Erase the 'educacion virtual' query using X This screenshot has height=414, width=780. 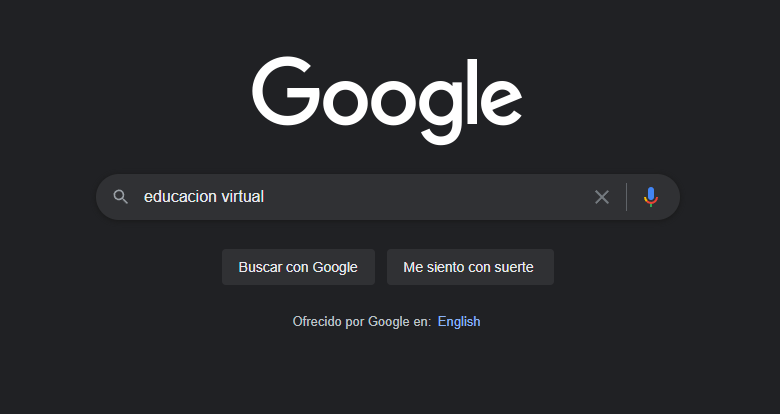[x=602, y=197]
